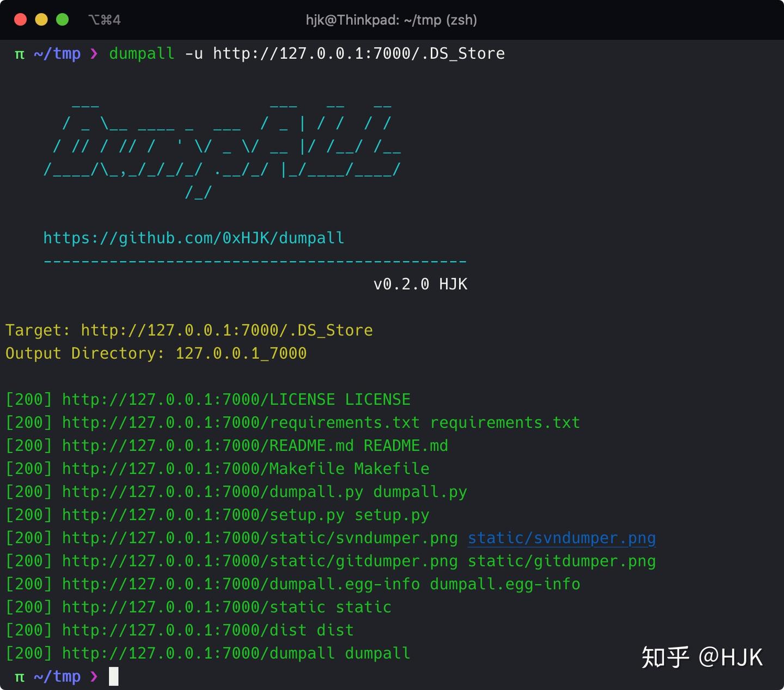This screenshot has height=690, width=784.
Task: Click the blue ~/tmp path in the prompt
Action: (x=57, y=53)
